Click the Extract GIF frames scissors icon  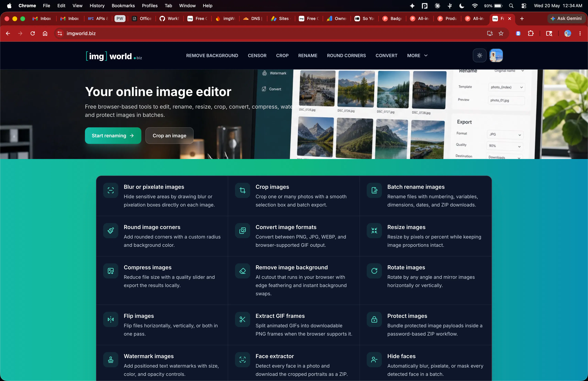242,319
